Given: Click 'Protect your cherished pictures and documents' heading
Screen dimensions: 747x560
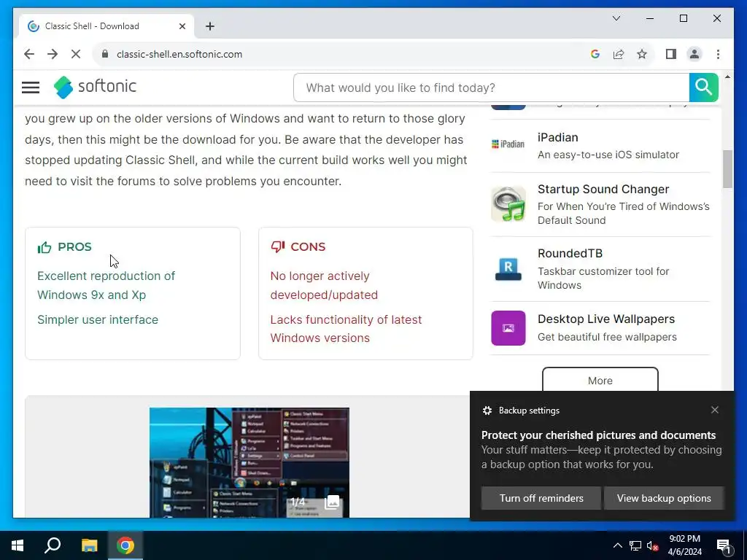Looking at the screenshot, I should tap(598, 435).
